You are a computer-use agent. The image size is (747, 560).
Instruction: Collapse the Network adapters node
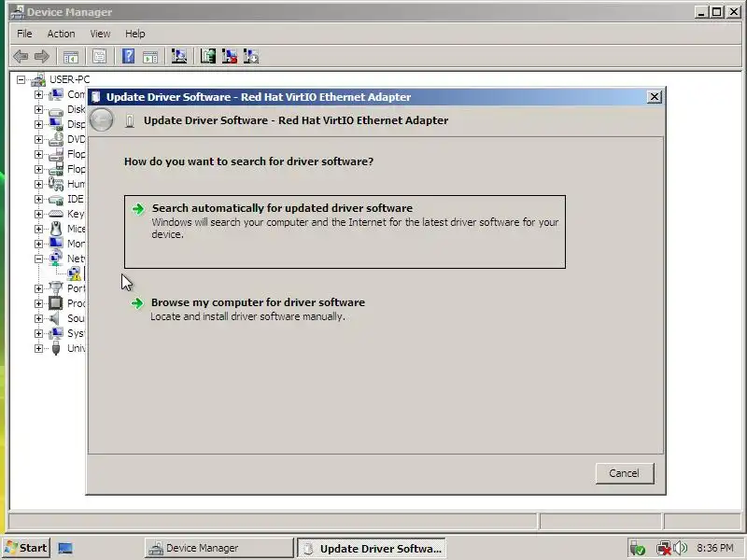coord(38,259)
